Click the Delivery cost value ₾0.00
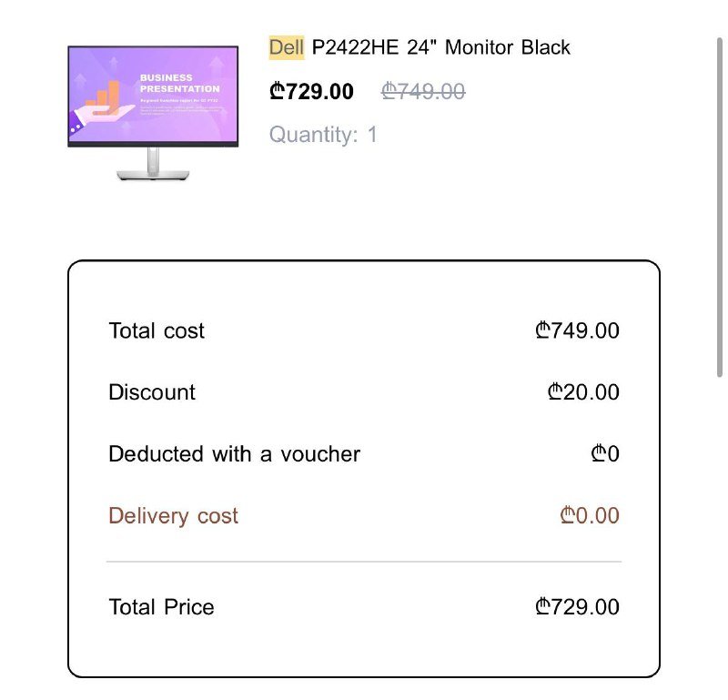Screen dimensions: 728x700 589,515
